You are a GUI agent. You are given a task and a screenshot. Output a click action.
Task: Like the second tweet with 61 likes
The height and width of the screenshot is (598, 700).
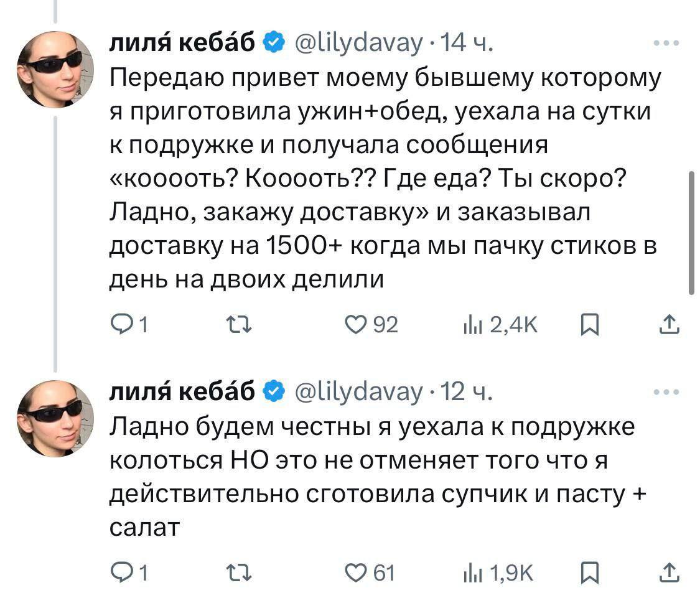[356, 574]
